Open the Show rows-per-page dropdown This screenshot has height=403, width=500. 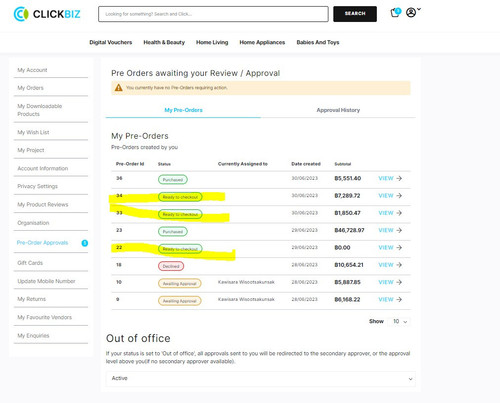pos(400,321)
